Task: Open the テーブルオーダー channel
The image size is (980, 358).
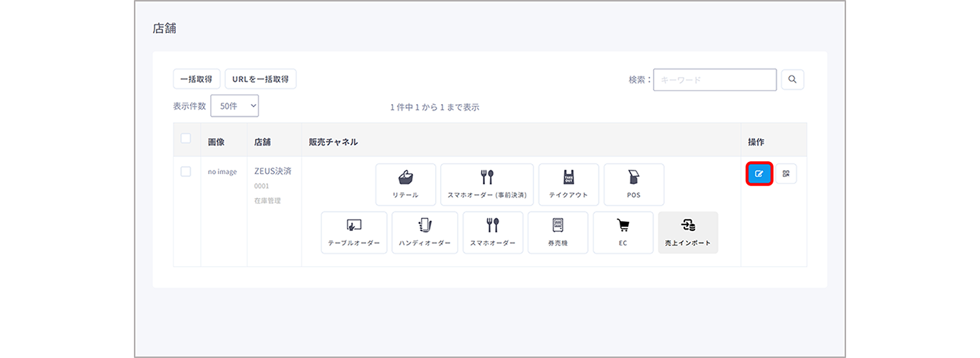Action: point(354,232)
